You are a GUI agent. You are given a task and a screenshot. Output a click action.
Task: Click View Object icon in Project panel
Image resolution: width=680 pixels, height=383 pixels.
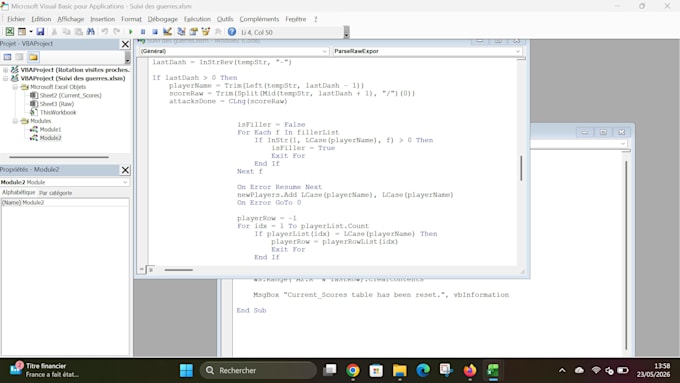(20, 57)
